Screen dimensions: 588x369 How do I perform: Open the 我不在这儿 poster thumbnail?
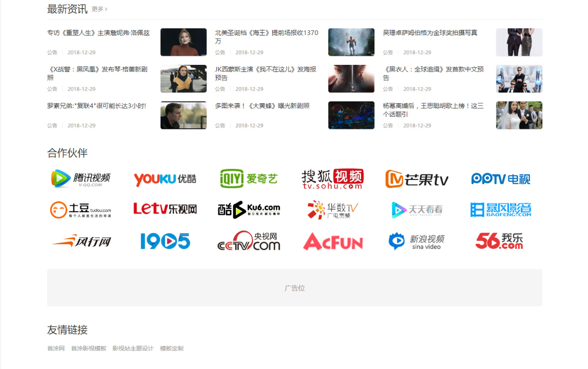[351, 79]
